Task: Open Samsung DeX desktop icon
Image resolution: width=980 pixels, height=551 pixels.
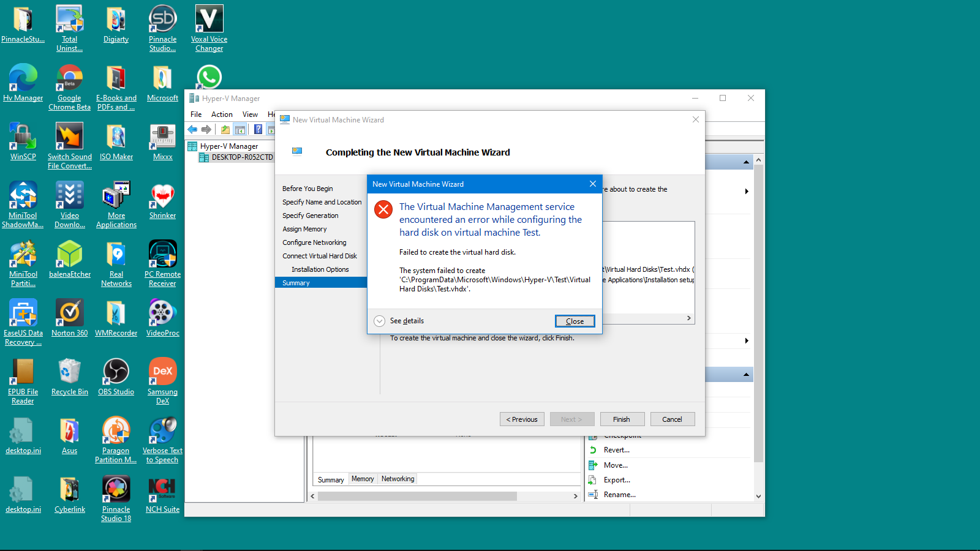Action: coord(162,381)
